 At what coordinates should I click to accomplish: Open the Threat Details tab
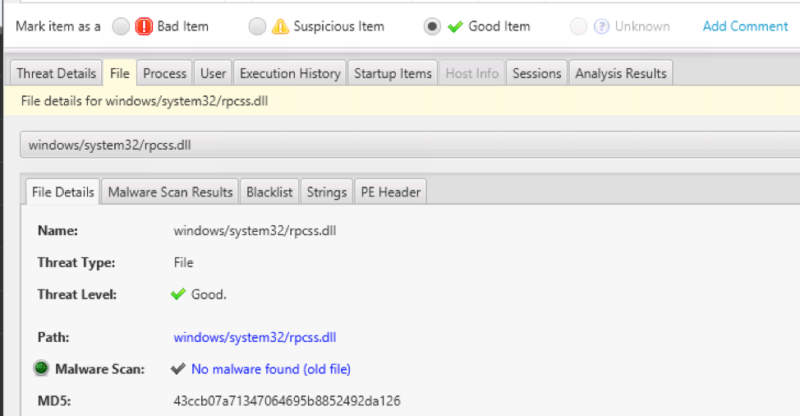point(56,74)
